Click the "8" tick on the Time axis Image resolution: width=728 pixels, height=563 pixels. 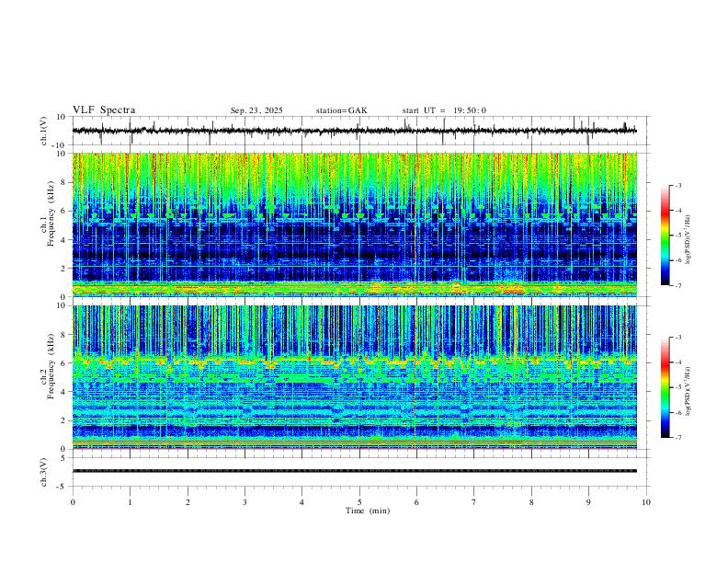click(531, 502)
